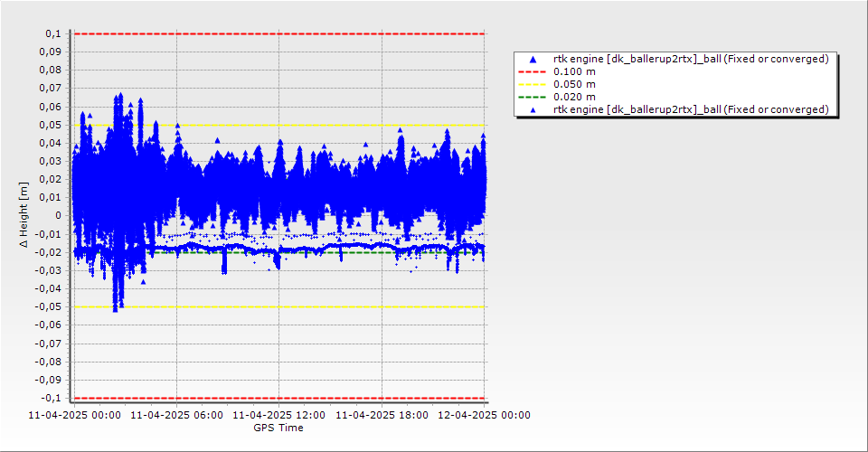Click the positive '0,09' height tick label
Screen dimensions: 868x452
[51, 52]
